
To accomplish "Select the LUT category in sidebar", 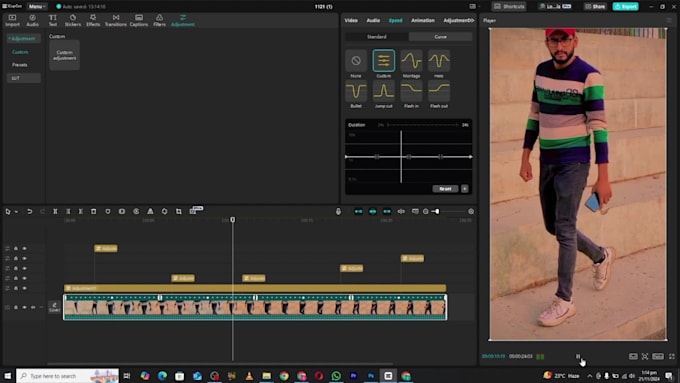I will click(23, 78).
